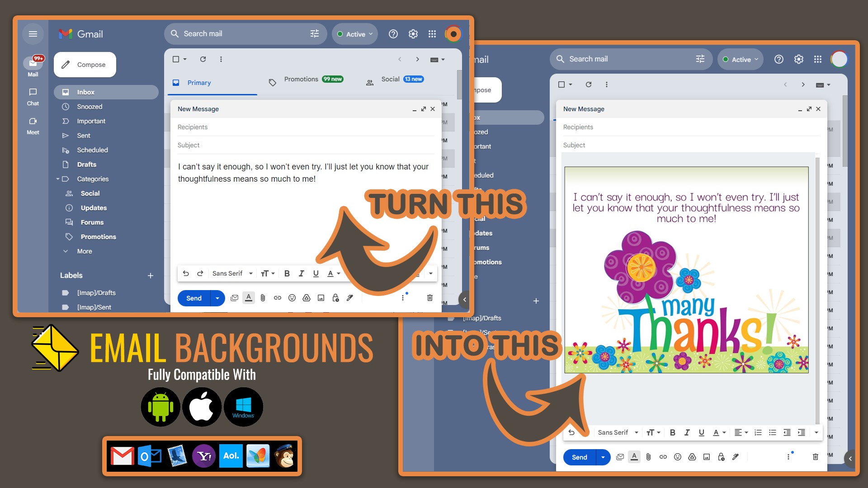Click the attach files paperclip in left compose

tap(263, 298)
